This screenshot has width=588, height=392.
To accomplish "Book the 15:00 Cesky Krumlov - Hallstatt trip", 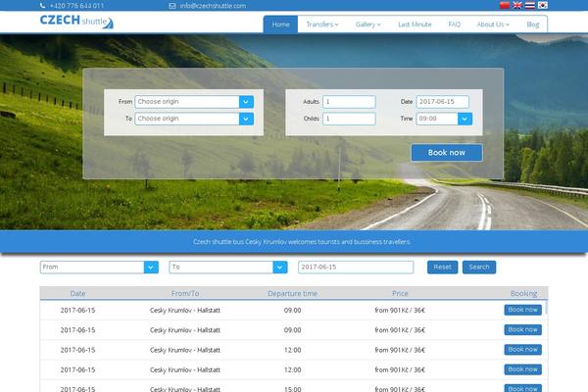I will (522, 388).
